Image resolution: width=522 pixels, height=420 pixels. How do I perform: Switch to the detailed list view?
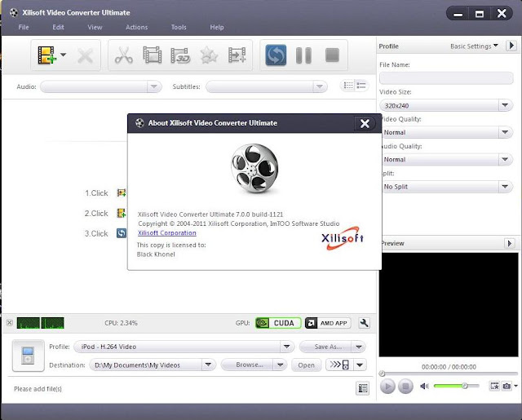pos(361,86)
